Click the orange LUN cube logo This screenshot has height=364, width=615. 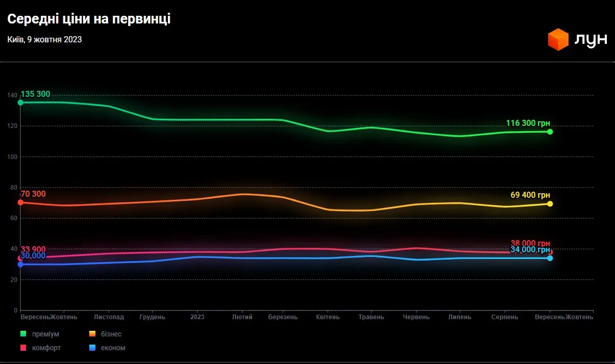[558, 40]
